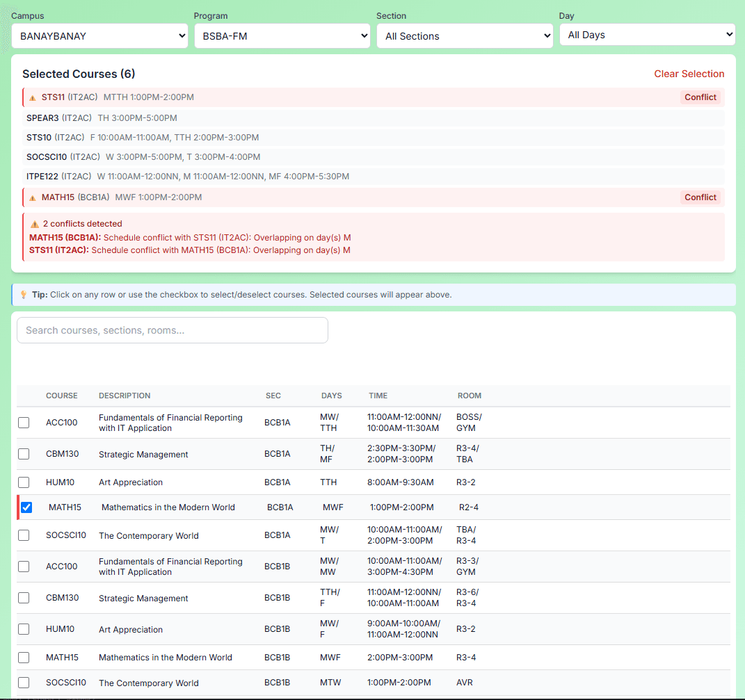Tick the CBM130 BCB1B checkbox
The height and width of the screenshot is (700, 745).
click(24, 598)
